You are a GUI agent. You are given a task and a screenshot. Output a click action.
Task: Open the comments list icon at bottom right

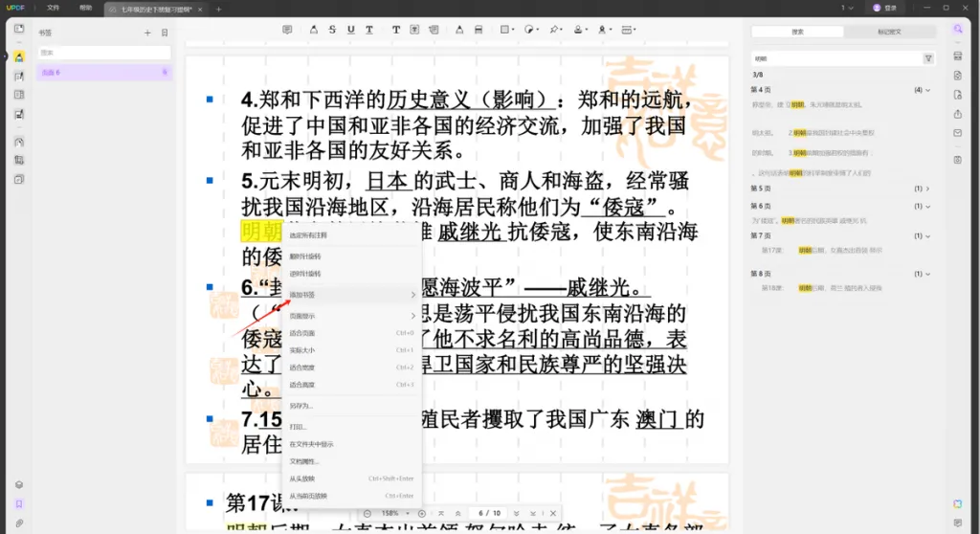(957, 523)
